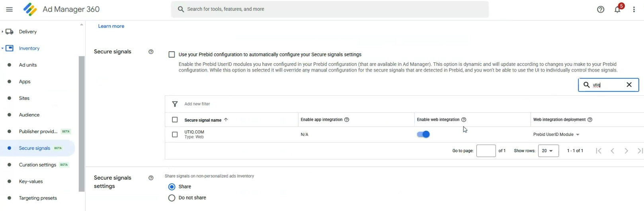644x211 pixels.
Task: Open the Show rows 20 dropdown
Action: 548,151
